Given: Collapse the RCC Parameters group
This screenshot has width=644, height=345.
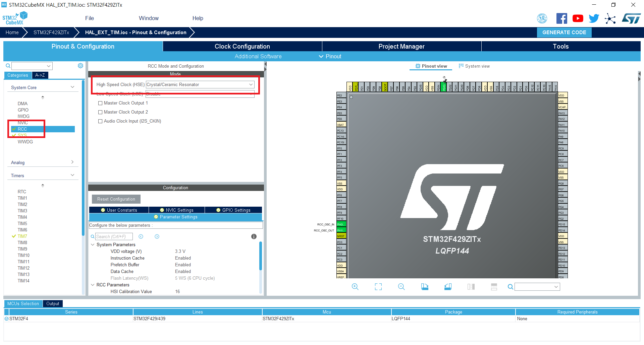Looking at the screenshot, I should click(93, 285).
